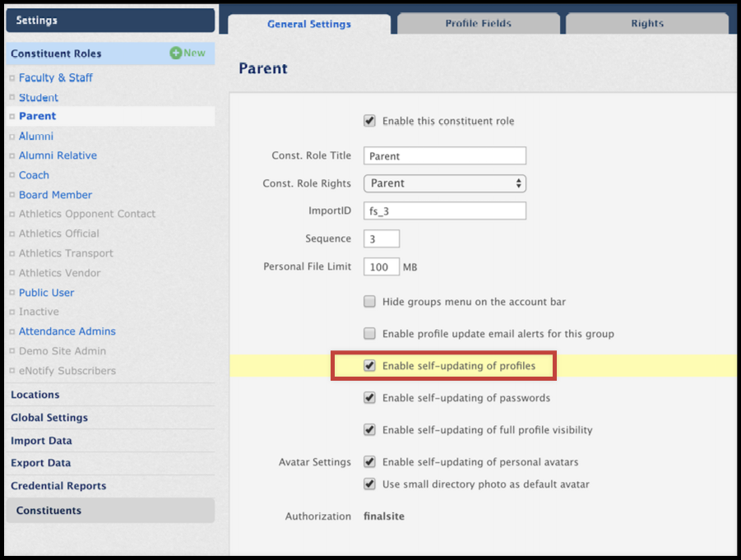Toggle Enable self-updating of profiles
741x560 pixels.
[x=369, y=366]
